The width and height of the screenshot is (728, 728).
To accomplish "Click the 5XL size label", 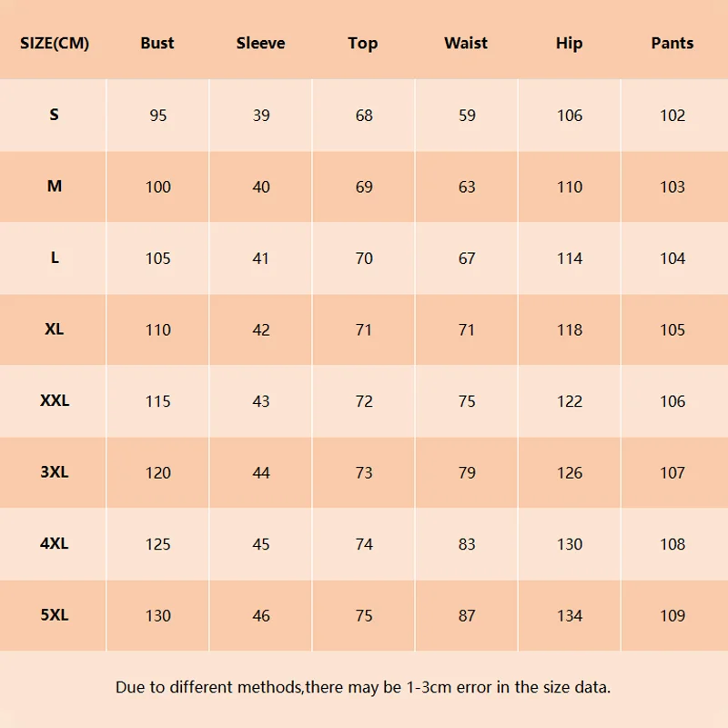I will pyautogui.click(x=55, y=615).
